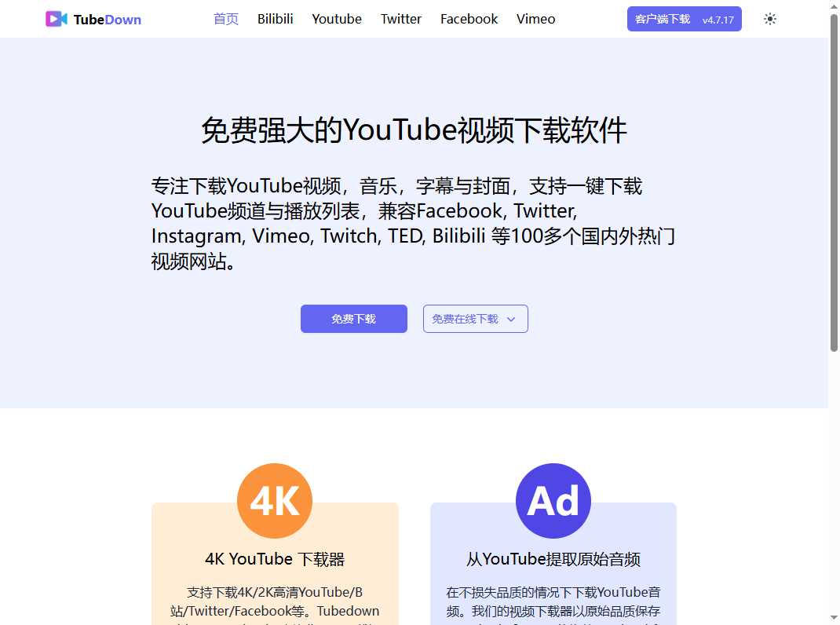Click the 从YouTube提取原始音频 card
The width and height of the screenshot is (840, 625).
click(x=553, y=559)
